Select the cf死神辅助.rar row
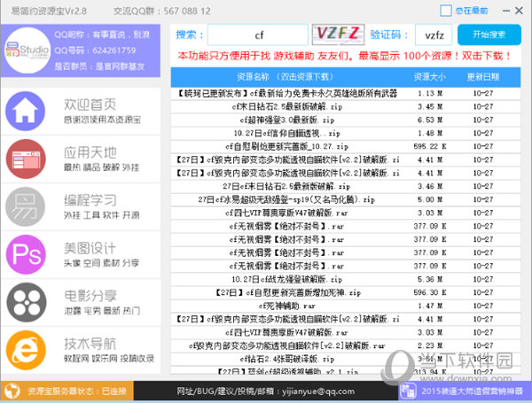Image resolution: width=532 pixels, height=403 pixels. click(x=346, y=306)
